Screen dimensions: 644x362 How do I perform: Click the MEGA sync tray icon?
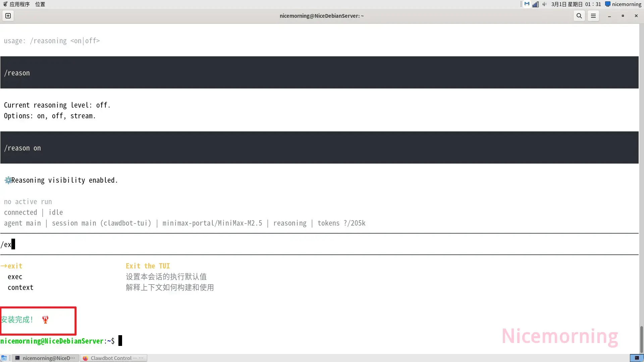[x=527, y=4]
